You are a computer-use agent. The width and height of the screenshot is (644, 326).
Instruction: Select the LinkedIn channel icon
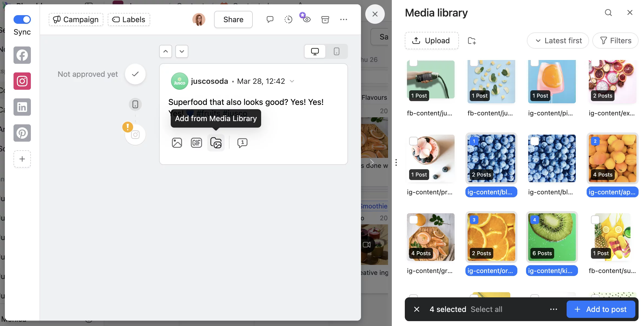click(x=22, y=107)
